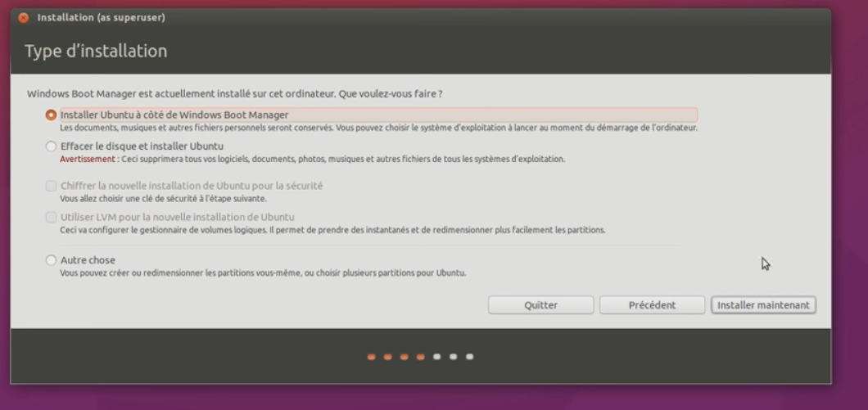The image size is (868, 410).
Task: Click LVM description about gestionnaire de volumes logiques
Action: point(332,230)
